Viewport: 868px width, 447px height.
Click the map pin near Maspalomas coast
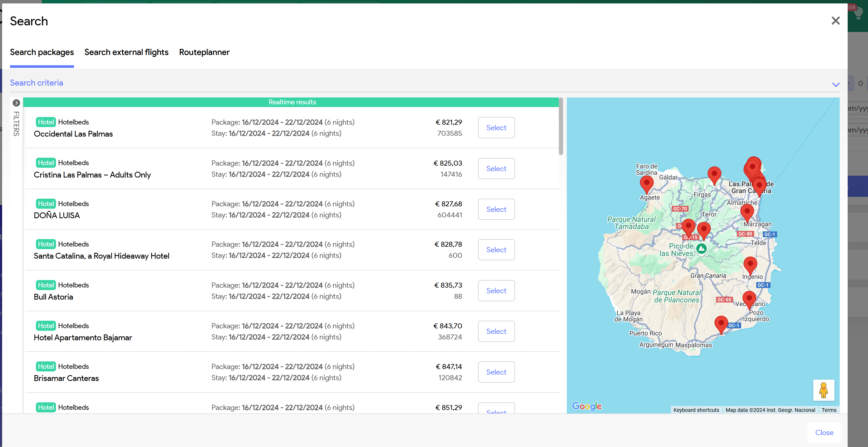[721, 324]
